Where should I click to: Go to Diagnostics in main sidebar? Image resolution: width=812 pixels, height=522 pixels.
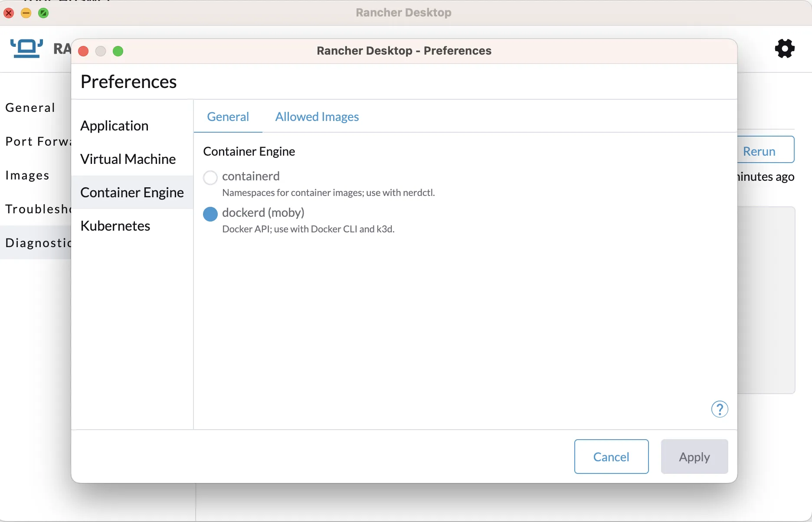click(36, 243)
